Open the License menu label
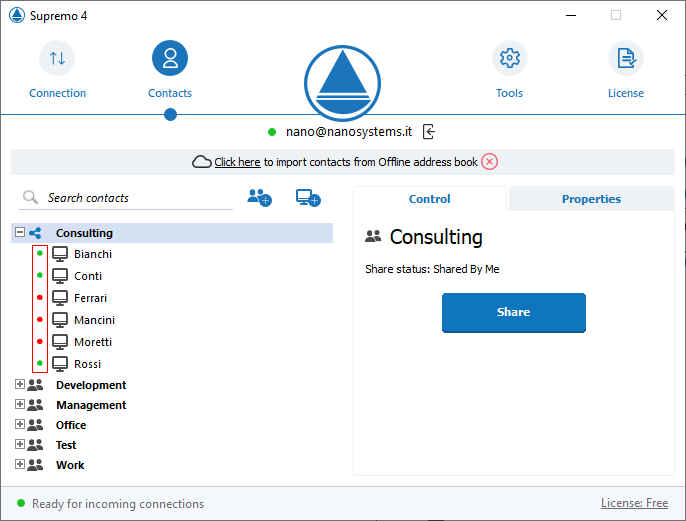Image resolution: width=686 pixels, height=521 pixels. pyautogui.click(x=626, y=93)
